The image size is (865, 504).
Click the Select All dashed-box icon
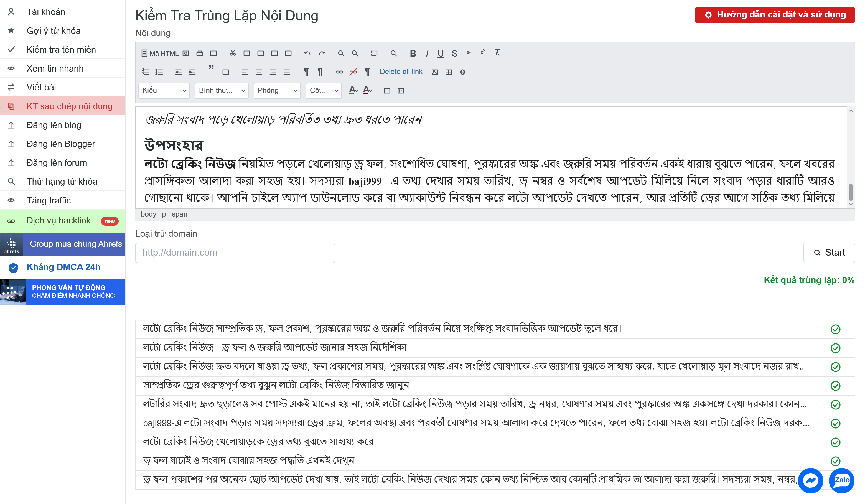374,53
